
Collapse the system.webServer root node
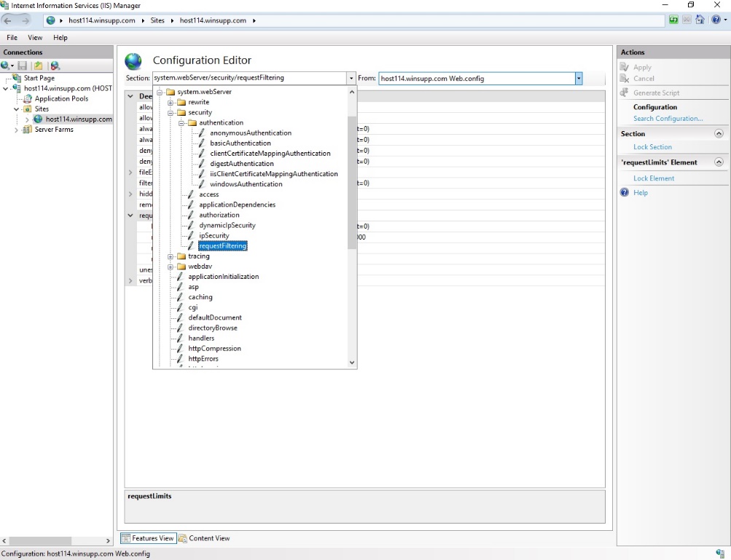(x=160, y=92)
